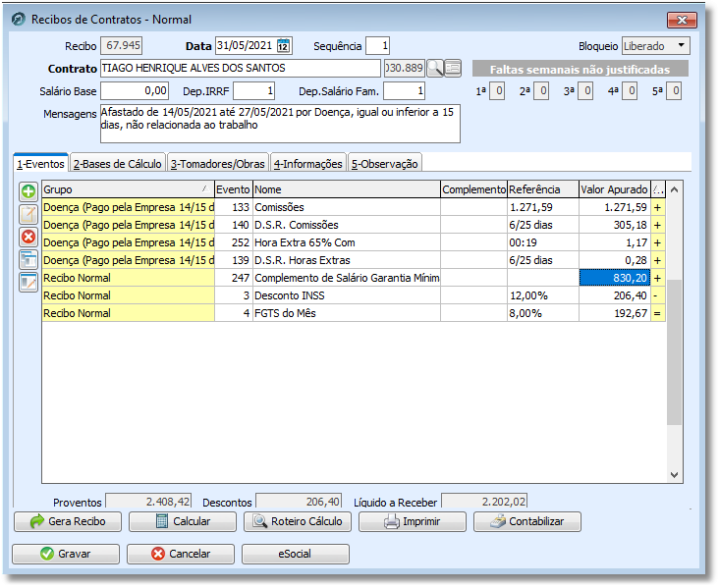
Task: Open the Bloqueio dropdown
Action: [x=681, y=45]
